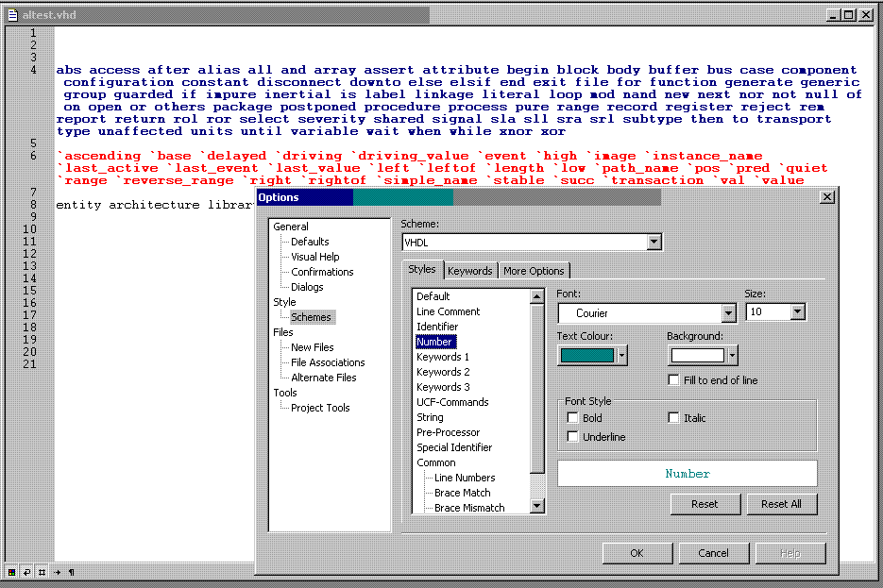Open the Font Courier dropdown
Screen dimensions: 883x588
[728, 312]
